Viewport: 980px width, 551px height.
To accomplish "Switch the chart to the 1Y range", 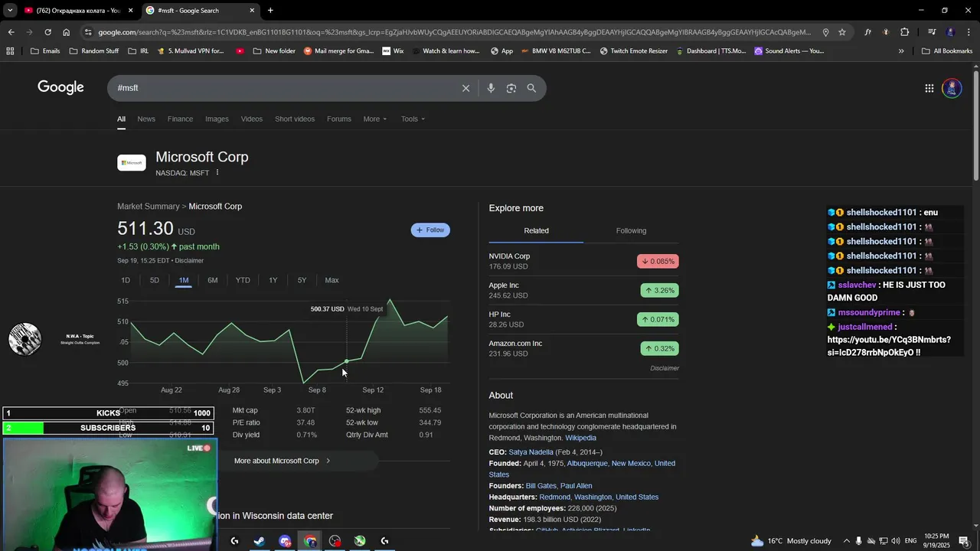I will click(x=273, y=280).
